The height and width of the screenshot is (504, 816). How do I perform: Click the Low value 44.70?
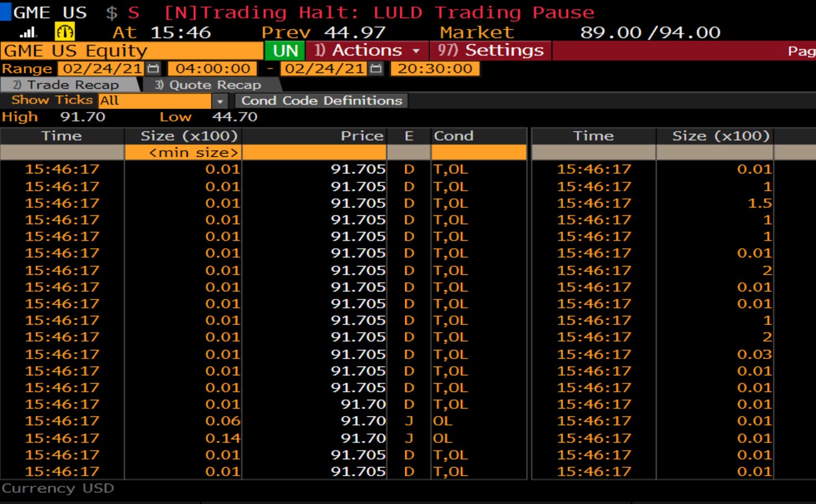pyautogui.click(x=234, y=117)
